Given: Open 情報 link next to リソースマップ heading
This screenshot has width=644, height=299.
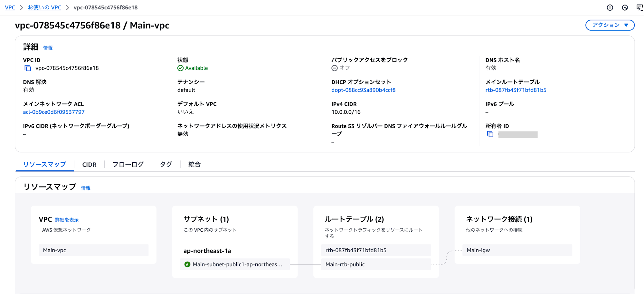Looking at the screenshot, I should click(86, 188).
